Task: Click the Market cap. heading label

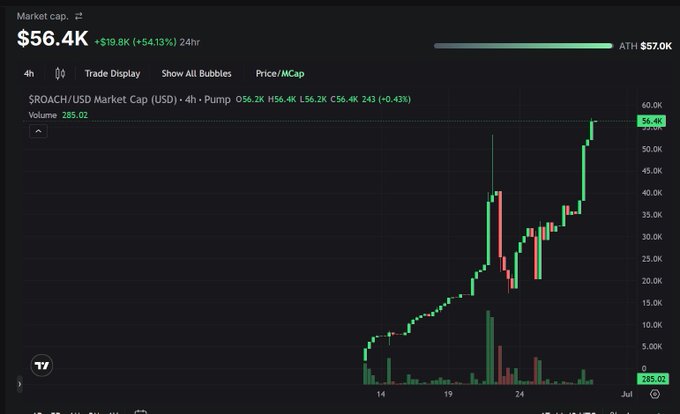Action: (x=42, y=16)
